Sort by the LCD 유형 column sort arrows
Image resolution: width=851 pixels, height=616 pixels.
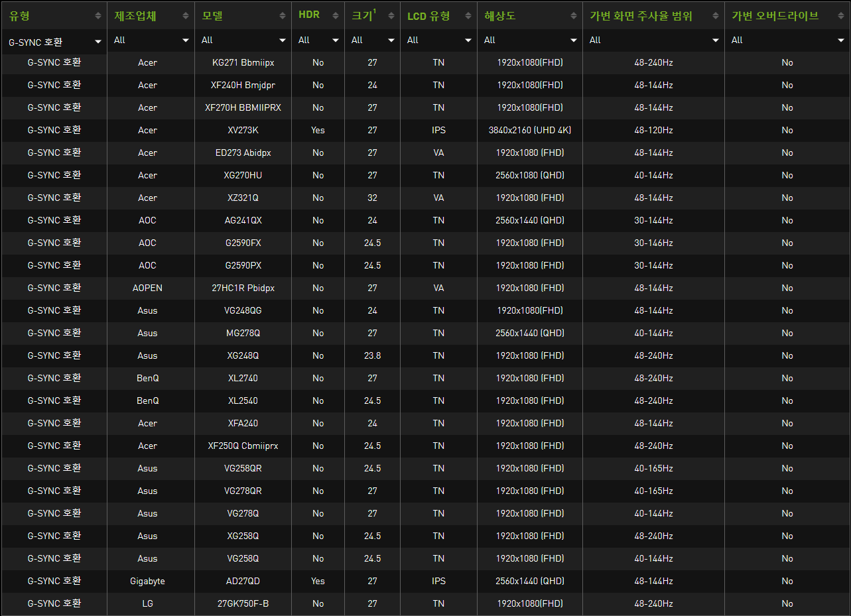(468, 15)
